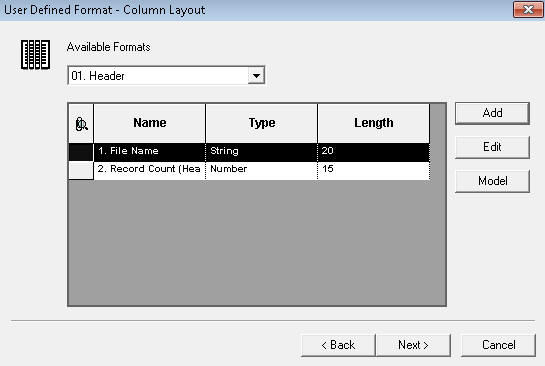This screenshot has width=545, height=366.
Task: Go to the previous step with Back
Action: coord(338,345)
